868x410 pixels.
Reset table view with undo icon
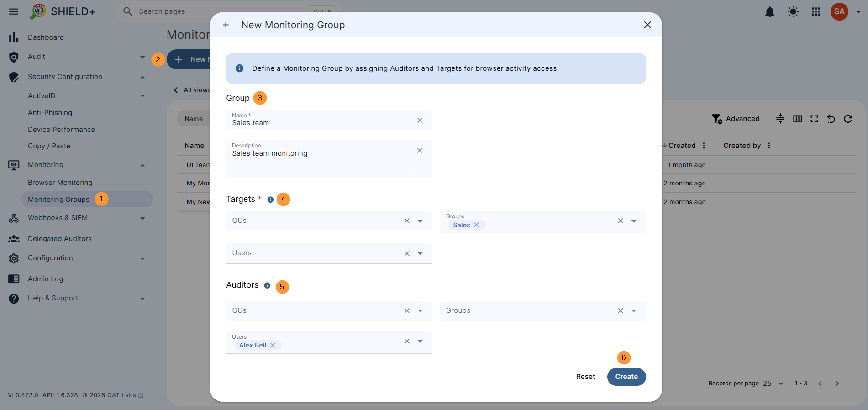(831, 119)
